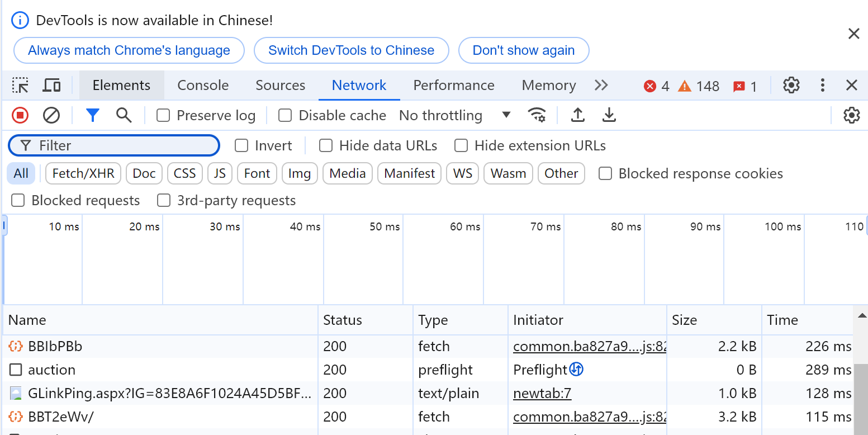Tick the Hide data URLs checkbox

click(x=326, y=146)
